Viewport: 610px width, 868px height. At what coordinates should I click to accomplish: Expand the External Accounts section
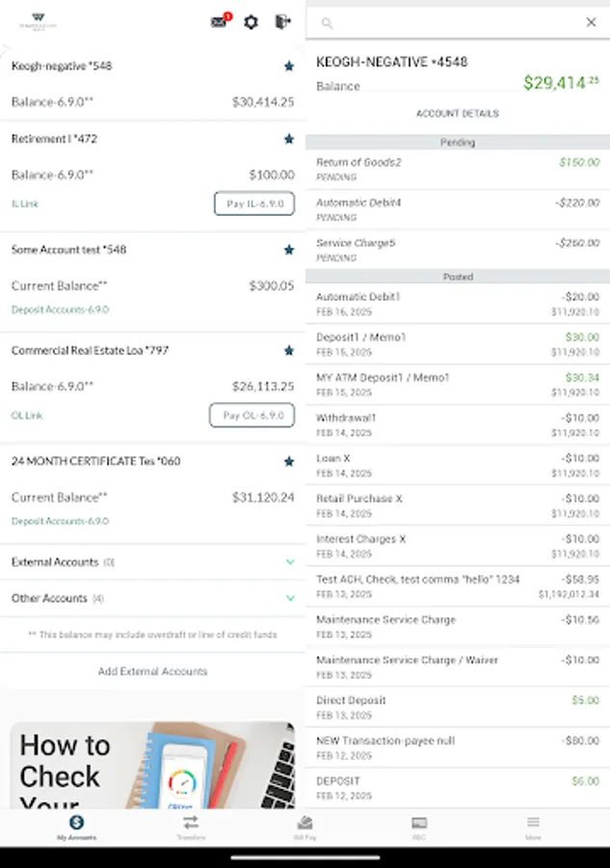287,562
